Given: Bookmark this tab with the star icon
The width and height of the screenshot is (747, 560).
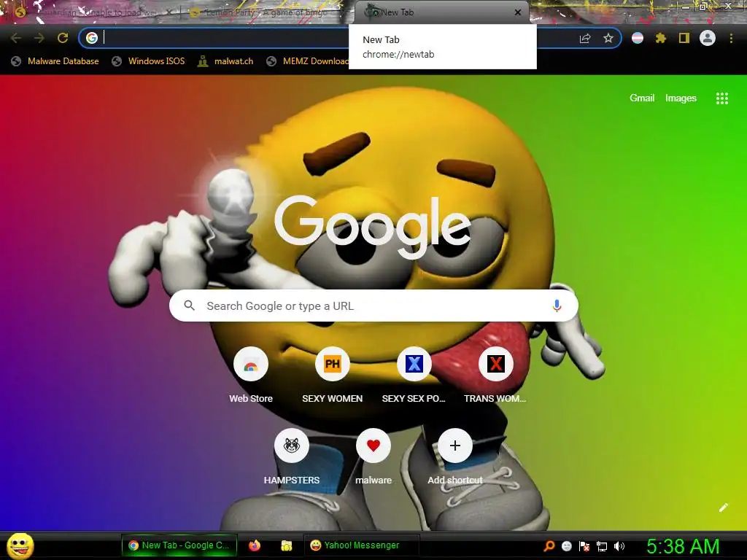Looking at the screenshot, I should point(608,38).
